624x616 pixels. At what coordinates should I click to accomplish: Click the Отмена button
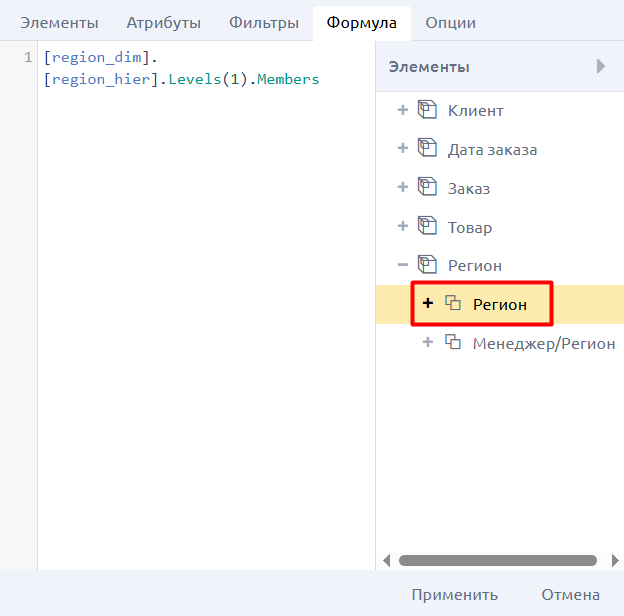click(570, 594)
